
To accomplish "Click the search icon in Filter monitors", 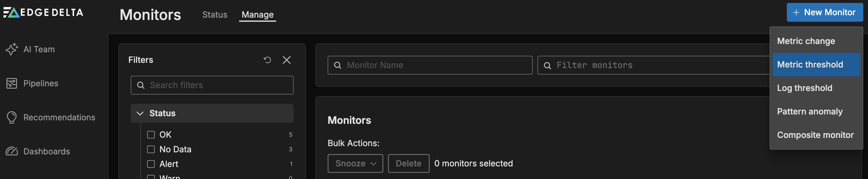I will click(547, 65).
